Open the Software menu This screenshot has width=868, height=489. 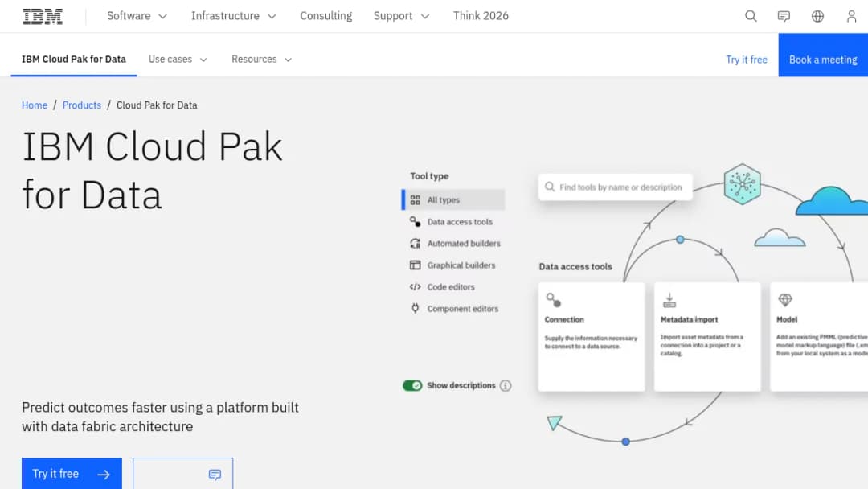(137, 16)
